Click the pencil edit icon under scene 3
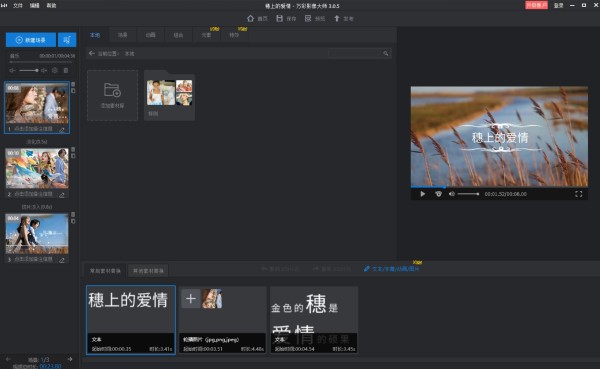 pos(62,260)
